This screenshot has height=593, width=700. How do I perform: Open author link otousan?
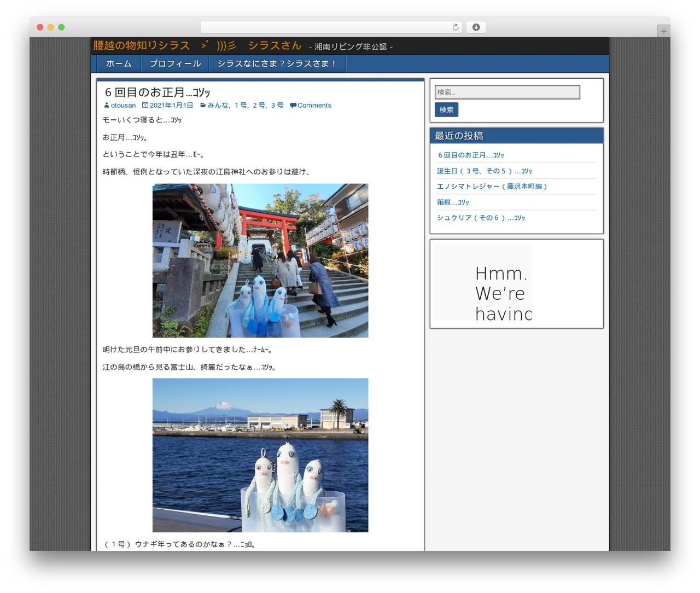pyautogui.click(x=123, y=106)
